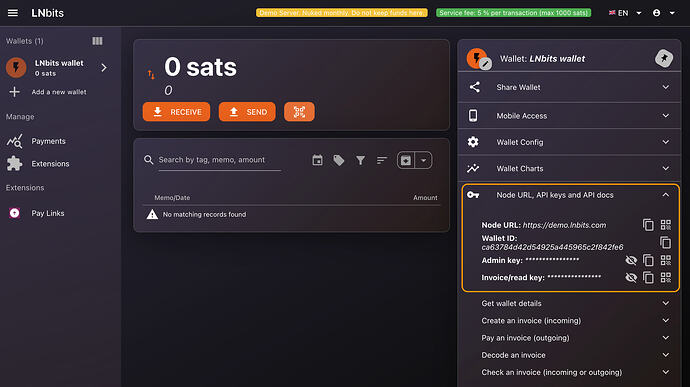Click the demo.lnbits.com Node URL text

565,225
